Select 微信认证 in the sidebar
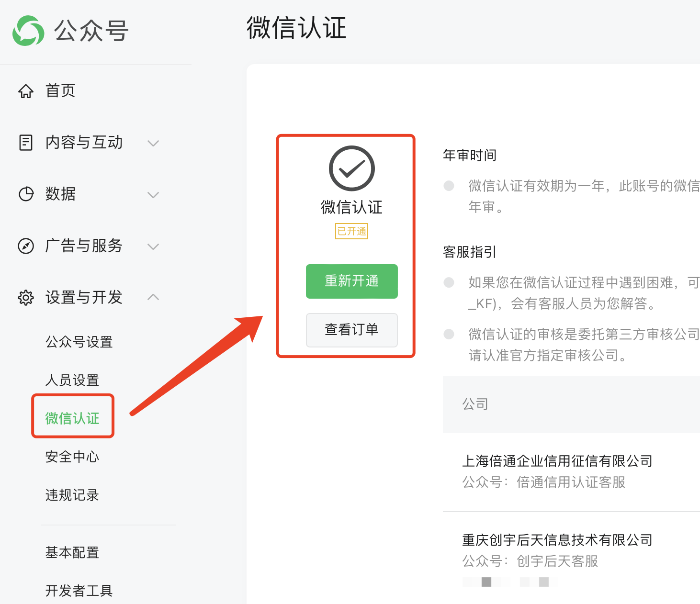The width and height of the screenshot is (700, 604). click(x=72, y=418)
